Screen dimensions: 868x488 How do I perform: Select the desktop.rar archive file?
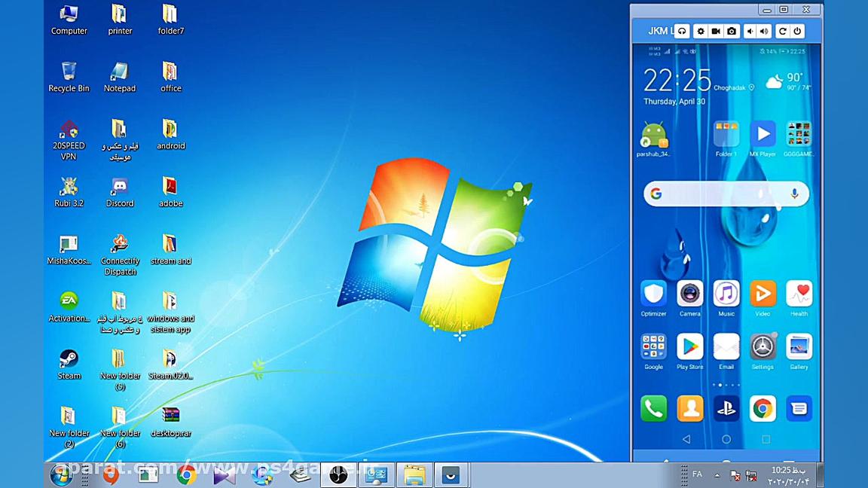170,422
